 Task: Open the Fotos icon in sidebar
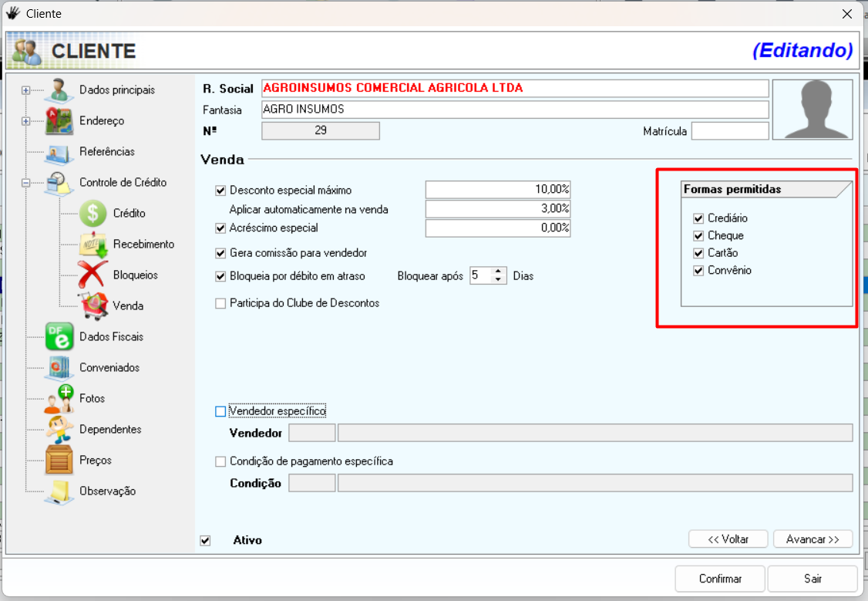click(x=59, y=399)
